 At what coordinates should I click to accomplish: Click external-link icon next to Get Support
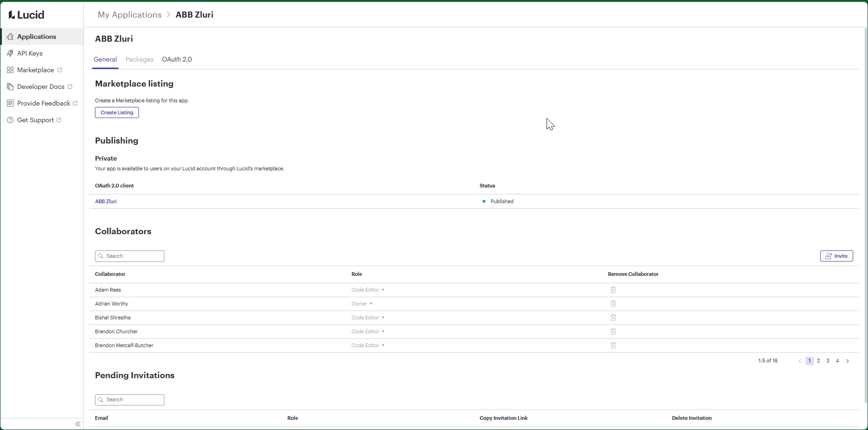tap(59, 120)
